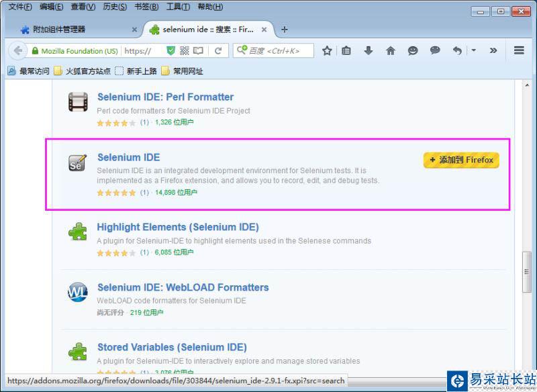The image size is (537, 392).
Task: Bookmark this page with star icon
Action: coord(327,50)
